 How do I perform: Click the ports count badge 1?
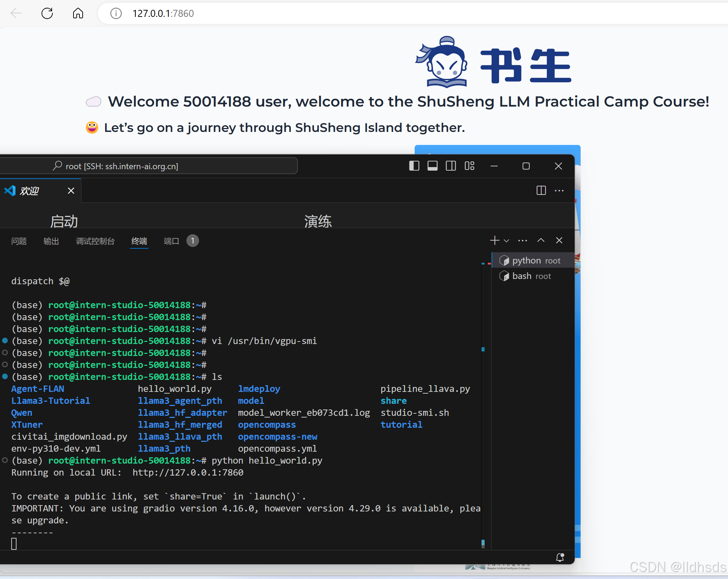coord(192,241)
